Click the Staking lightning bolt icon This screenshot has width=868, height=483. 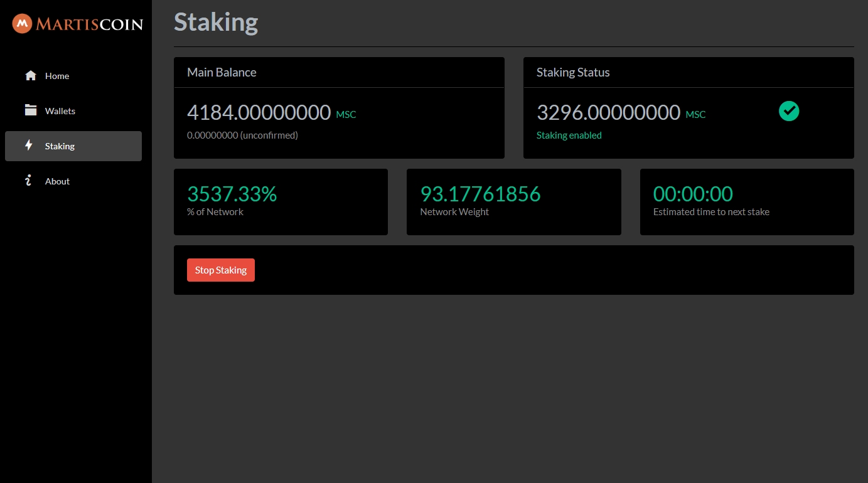coord(29,146)
